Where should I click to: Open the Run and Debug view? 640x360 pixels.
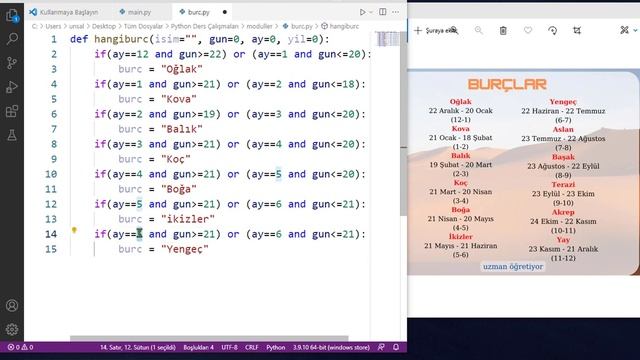coord(12,87)
